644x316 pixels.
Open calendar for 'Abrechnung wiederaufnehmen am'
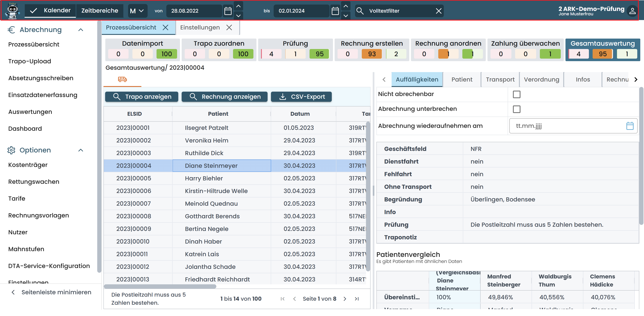[x=630, y=126]
